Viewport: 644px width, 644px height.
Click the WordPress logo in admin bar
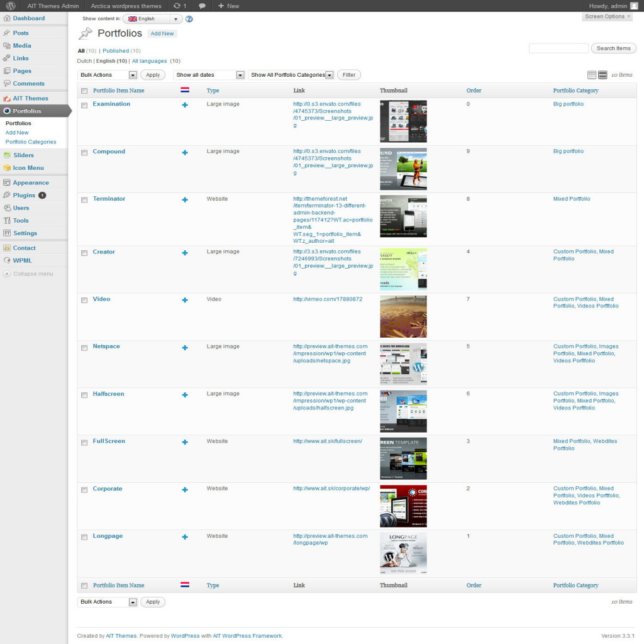click(x=11, y=6)
